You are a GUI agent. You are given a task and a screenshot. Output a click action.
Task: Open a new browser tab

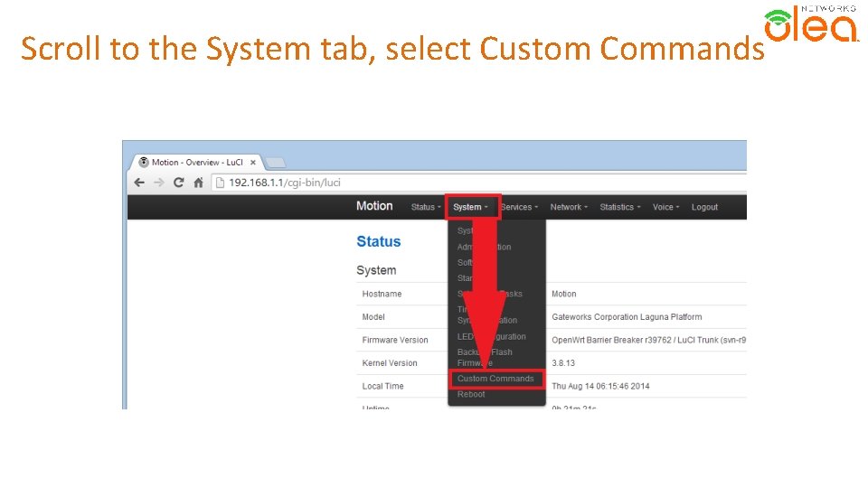pyautogui.click(x=275, y=163)
